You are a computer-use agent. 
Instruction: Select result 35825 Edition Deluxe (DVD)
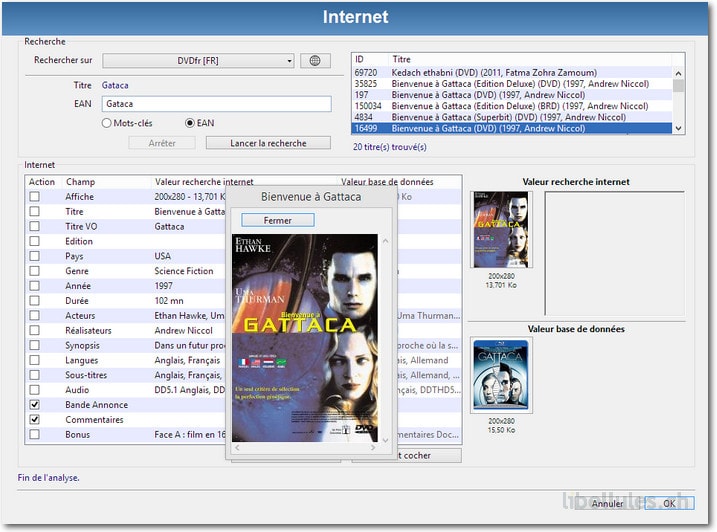[512, 84]
